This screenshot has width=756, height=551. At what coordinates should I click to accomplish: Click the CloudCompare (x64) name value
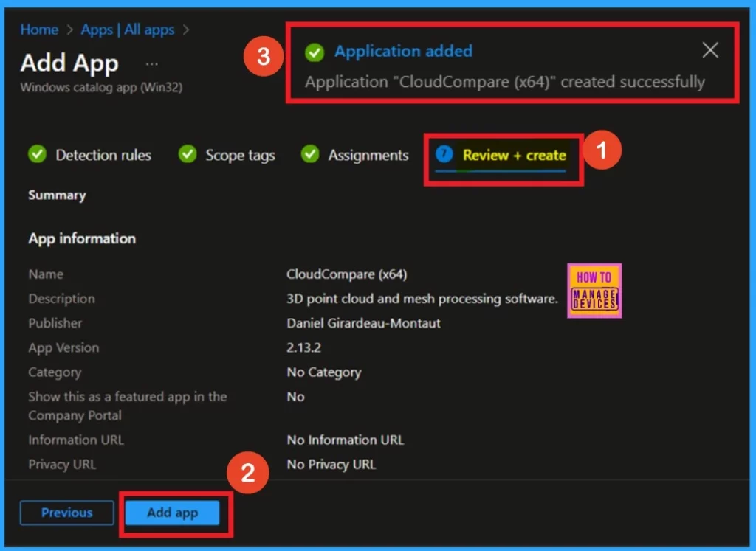[x=347, y=274]
